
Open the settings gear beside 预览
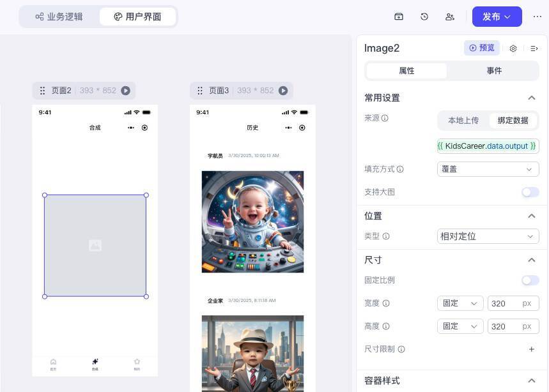(513, 48)
